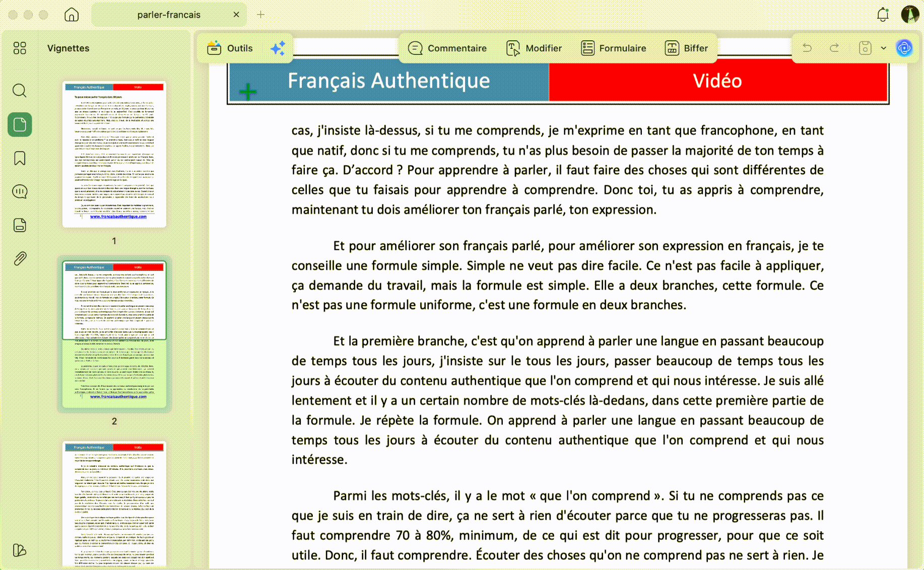
Task: Open the user profile avatar
Action: point(910,15)
